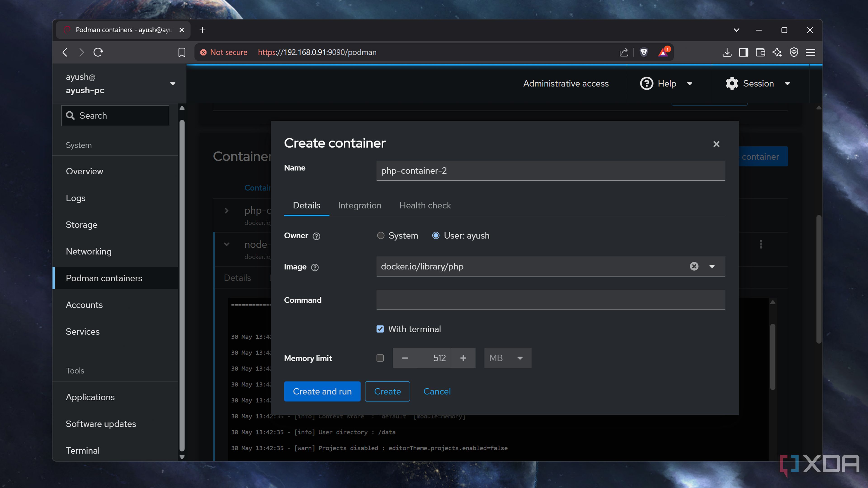Expand the Help dropdown menu
Screen dimensions: 868x488
click(689, 84)
